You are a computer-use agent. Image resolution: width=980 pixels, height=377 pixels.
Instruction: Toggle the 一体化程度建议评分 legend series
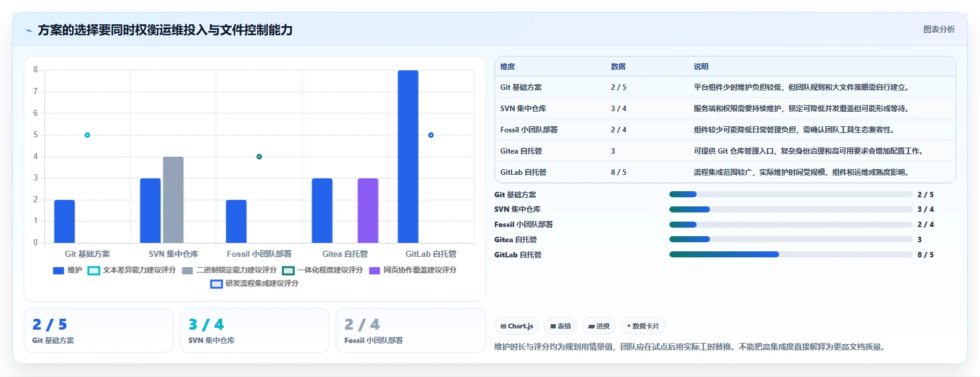tap(323, 270)
